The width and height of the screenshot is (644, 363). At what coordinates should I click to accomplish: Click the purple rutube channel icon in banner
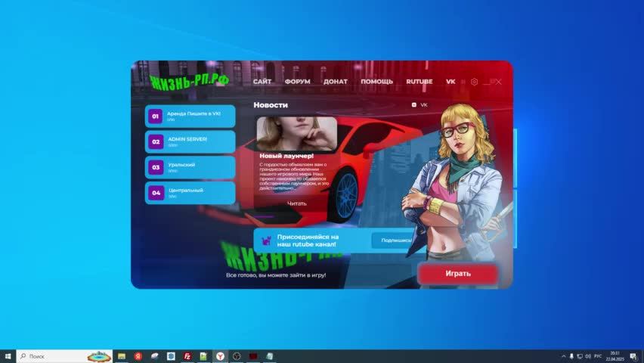[266, 240]
